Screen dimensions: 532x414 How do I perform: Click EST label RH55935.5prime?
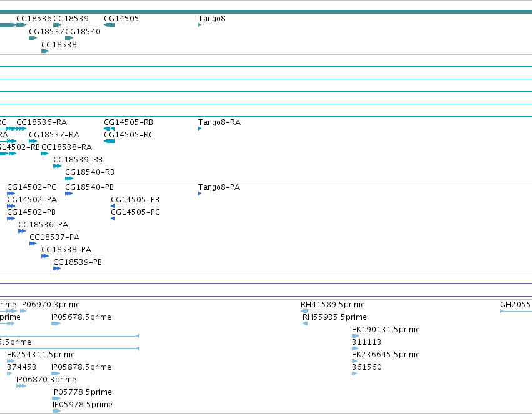[334, 317]
